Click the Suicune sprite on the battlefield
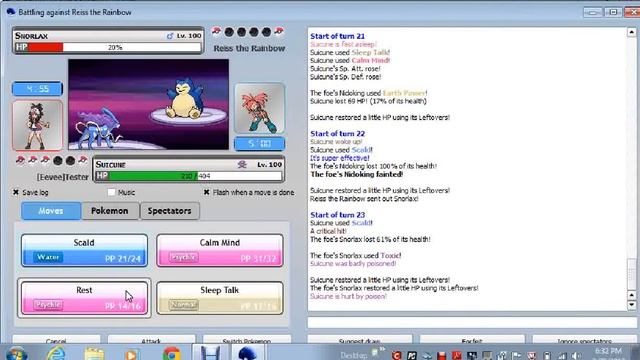640x360 pixels. click(x=99, y=127)
